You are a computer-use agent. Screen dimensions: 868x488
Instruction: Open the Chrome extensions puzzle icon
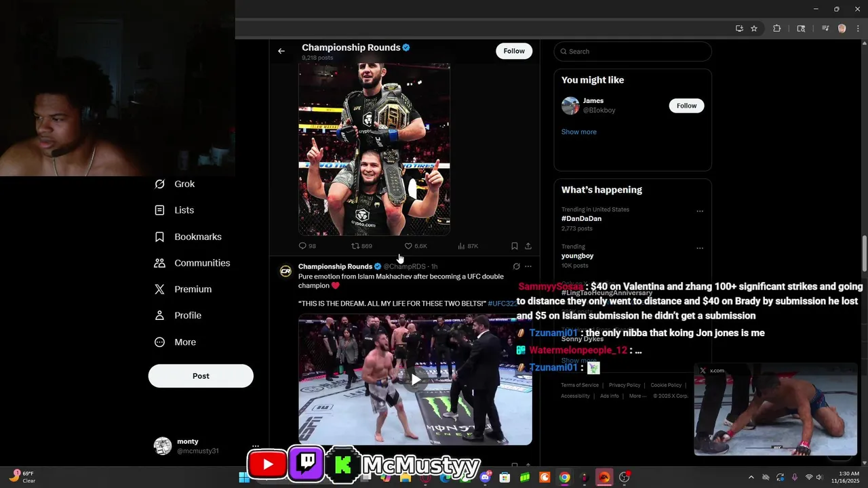click(x=777, y=28)
